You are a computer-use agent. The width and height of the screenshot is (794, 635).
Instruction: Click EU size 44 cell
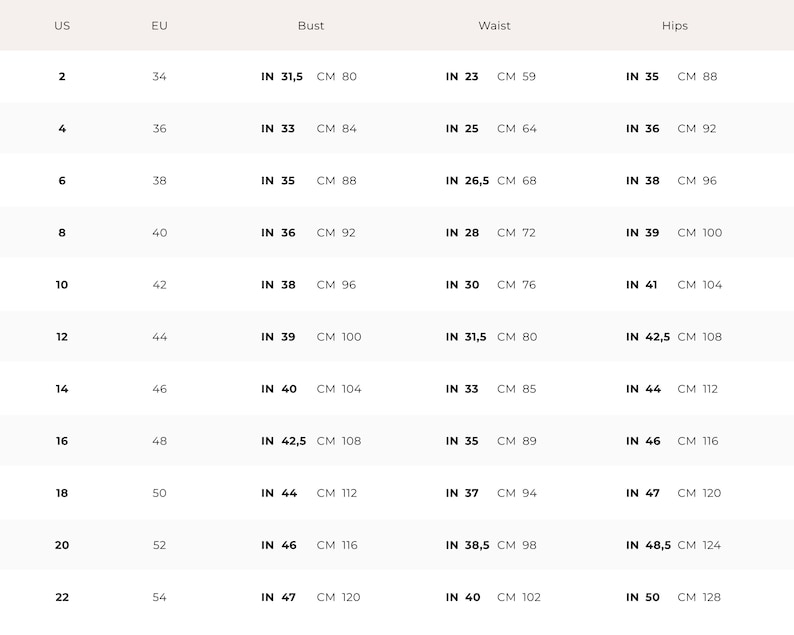[x=159, y=337]
